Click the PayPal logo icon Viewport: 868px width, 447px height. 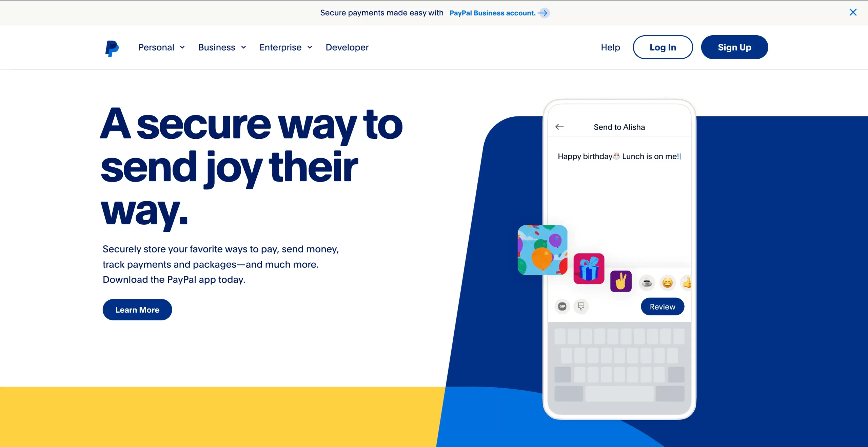(x=112, y=47)
